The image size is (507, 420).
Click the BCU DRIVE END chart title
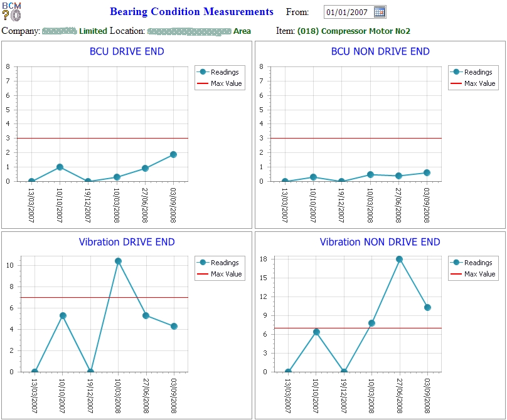[x=127, y=51]
